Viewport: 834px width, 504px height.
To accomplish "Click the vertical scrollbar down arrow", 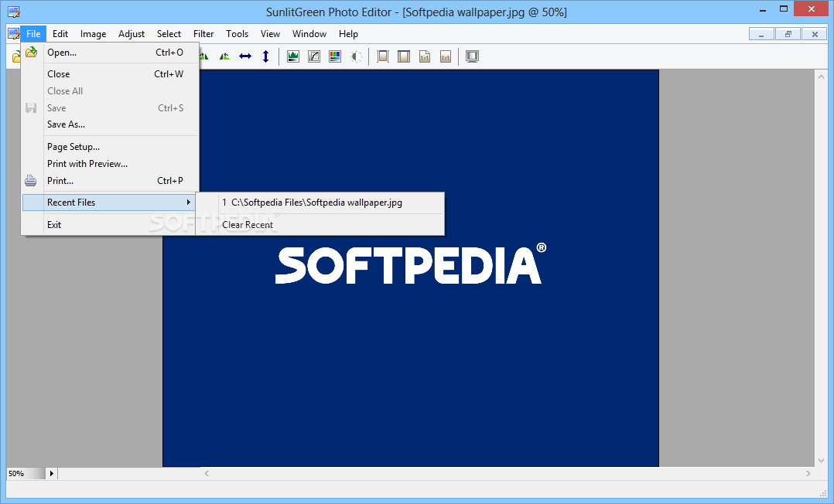I will pos(822,461).
